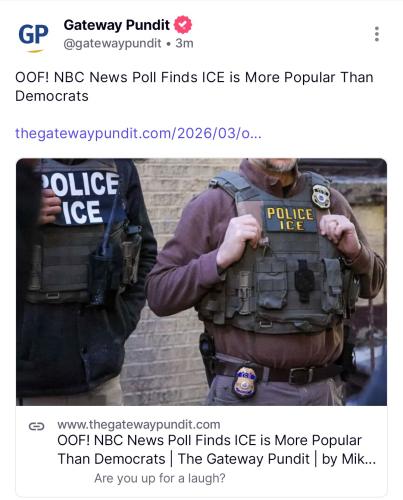The height and width of the screenshot is (500, 403).
Task: Click the GP profile avatar logo
Action: click(33, 37)
